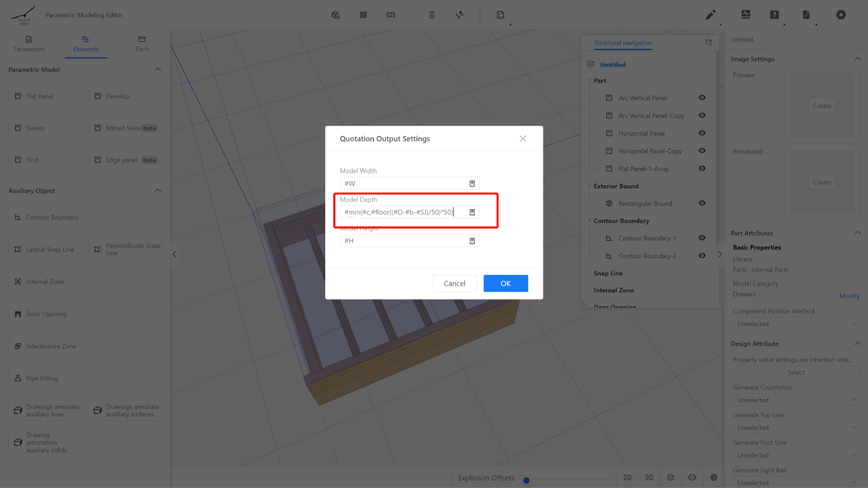Click the Explosion Offsets slider handle
Image resolution: width=868 pixels, height=488 pixels.
tap(526, 480)
